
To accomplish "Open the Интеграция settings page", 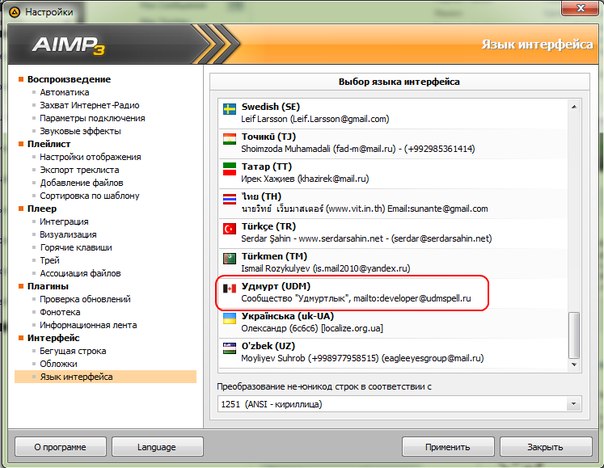I will pos(64,222).
